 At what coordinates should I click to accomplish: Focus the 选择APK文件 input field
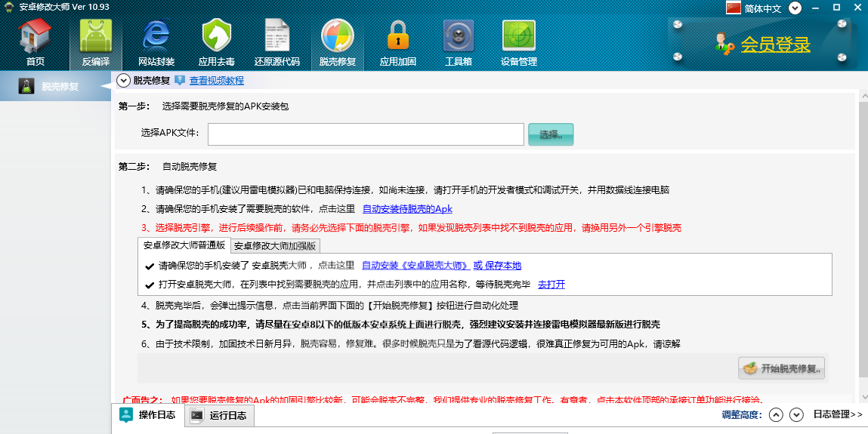click(x=366, y=134)
